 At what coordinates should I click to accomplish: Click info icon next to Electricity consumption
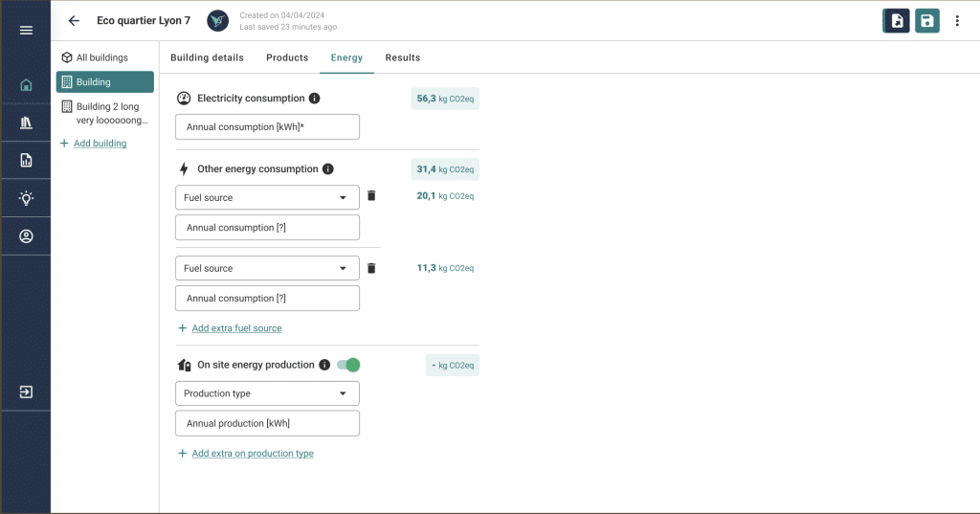[x=315, y=99]
